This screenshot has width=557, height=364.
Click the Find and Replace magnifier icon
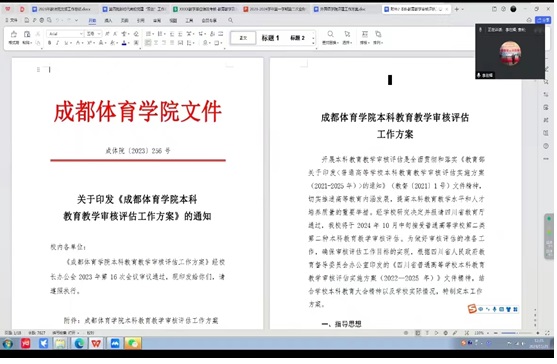click(x=330, y=34)
